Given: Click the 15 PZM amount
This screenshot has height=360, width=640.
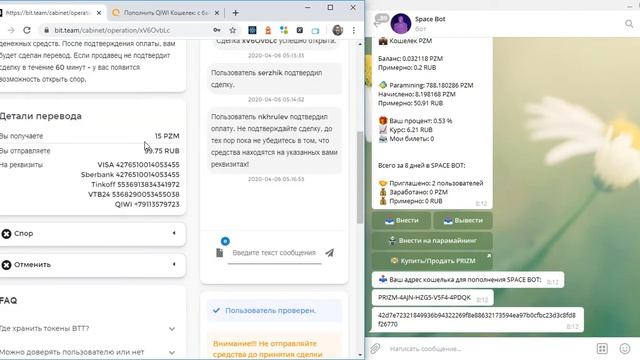Looking at the screenshot, I should point(167,136).
